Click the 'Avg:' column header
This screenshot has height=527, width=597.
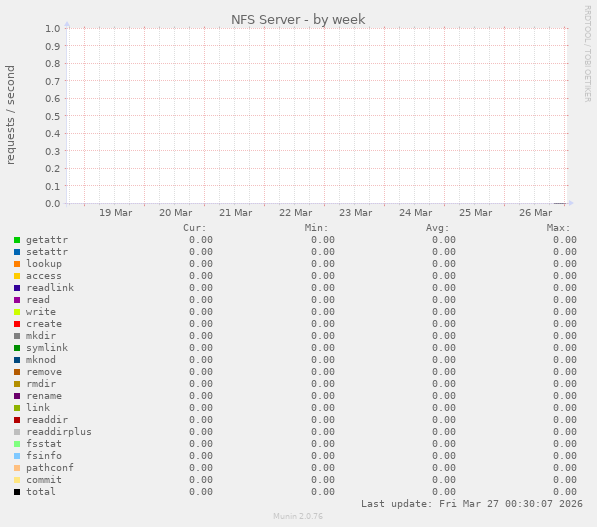point(437,228)
